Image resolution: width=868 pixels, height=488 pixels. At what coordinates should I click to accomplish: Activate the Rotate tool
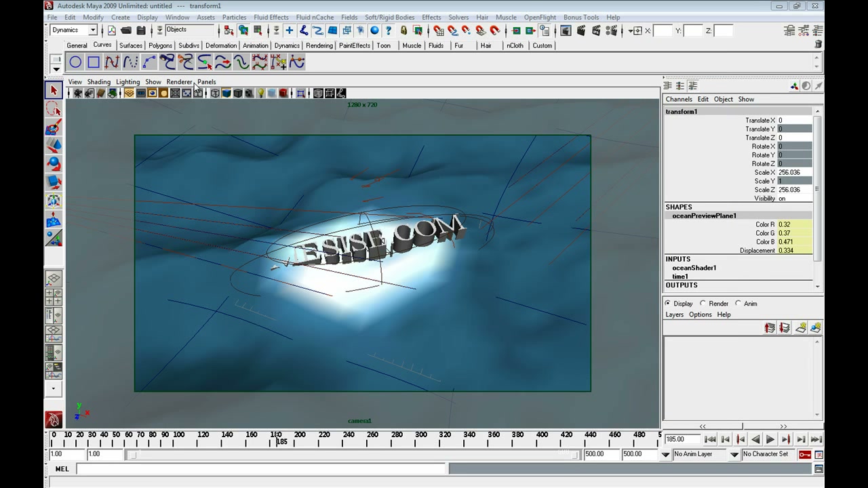point(54,164)
